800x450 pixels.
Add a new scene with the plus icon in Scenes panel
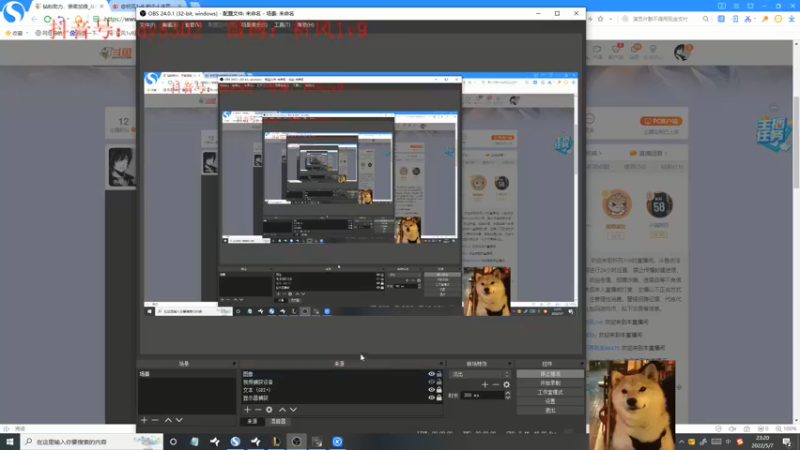[144, 420]
